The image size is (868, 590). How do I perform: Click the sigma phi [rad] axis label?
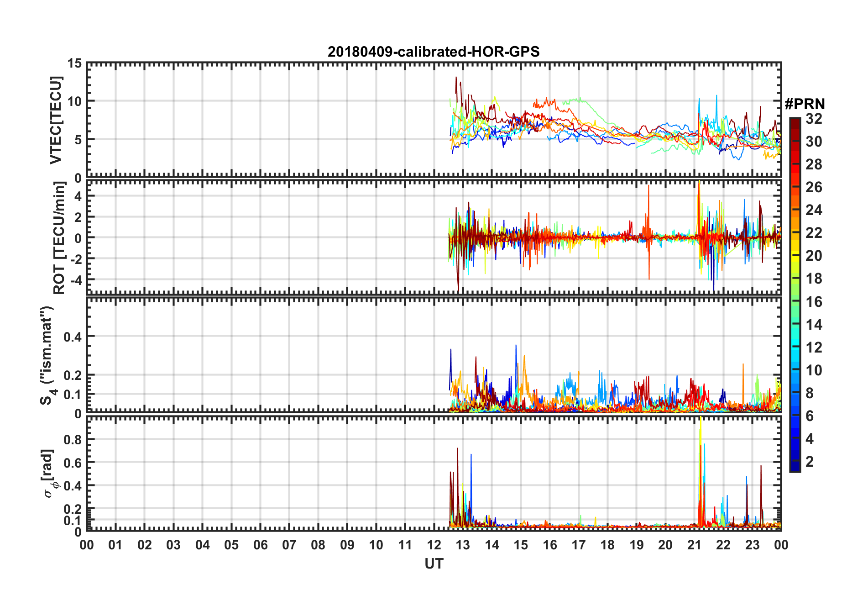[49, 474]
